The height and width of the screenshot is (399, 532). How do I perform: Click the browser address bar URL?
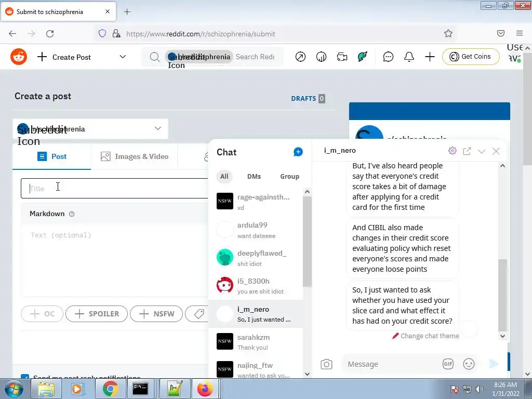pyautogui.click(x=201, y=34)
